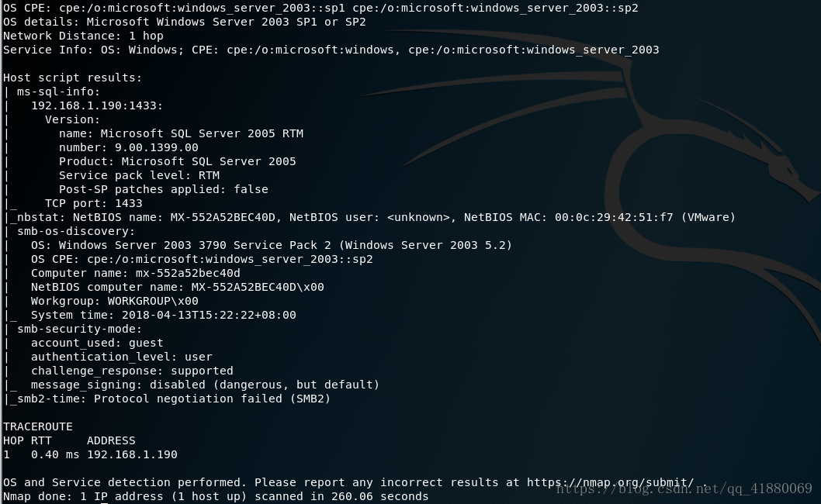Click the 'Host script results:' heading
Viewport: 821px width, 504px height.
pyautogui.click(x=72, y=78)
